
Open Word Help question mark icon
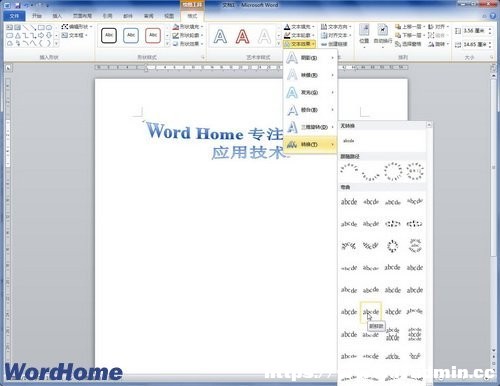pyautogui.click(x=493, y=16)
